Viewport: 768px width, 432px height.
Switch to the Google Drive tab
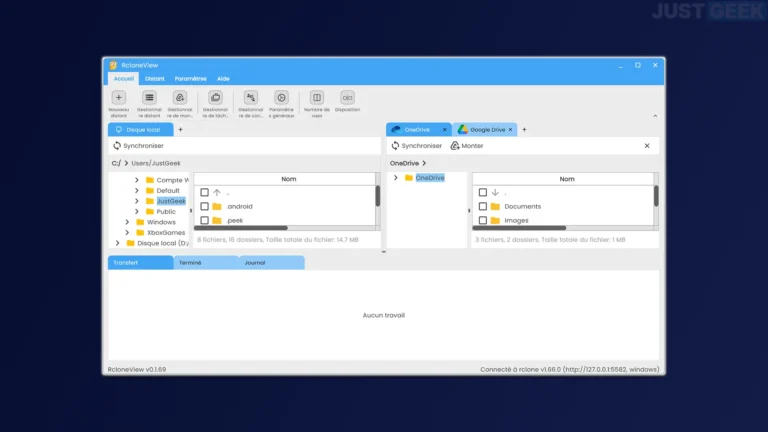[x=487, y=129]
